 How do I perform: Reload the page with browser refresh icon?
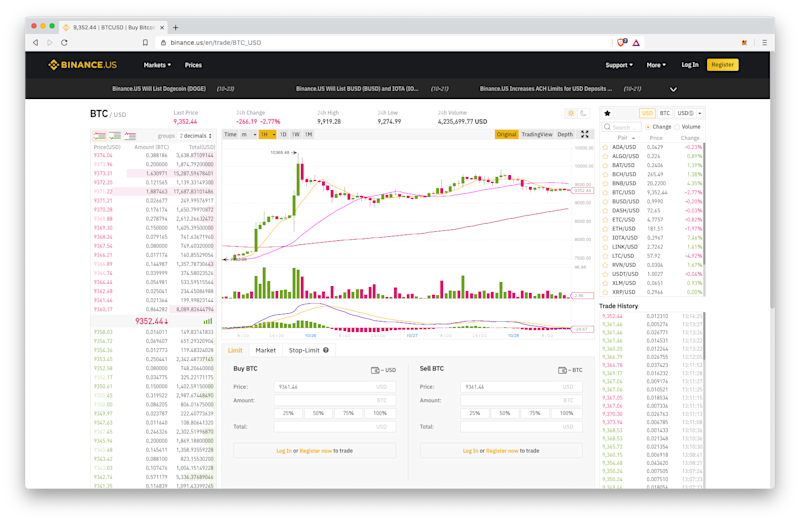pyautogui.click(x=64, y=42)
